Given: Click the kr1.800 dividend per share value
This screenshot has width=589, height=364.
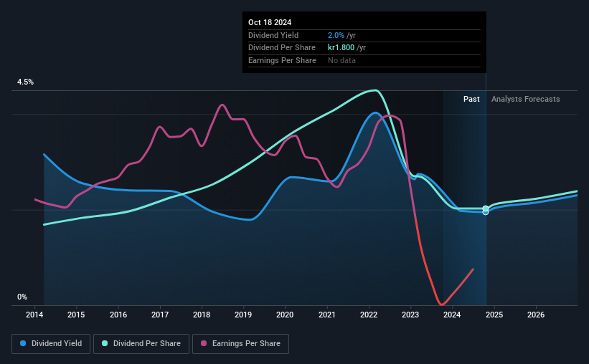Looking at the screenshot, I should pos(341,48).
